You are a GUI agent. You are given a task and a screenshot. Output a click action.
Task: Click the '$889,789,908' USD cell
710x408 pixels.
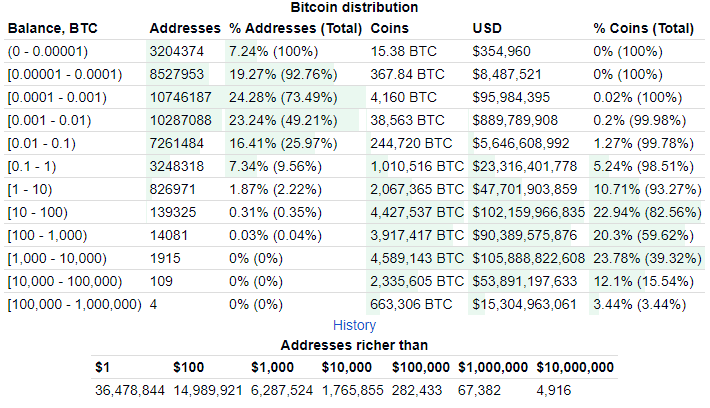click(x=515, y=120)
